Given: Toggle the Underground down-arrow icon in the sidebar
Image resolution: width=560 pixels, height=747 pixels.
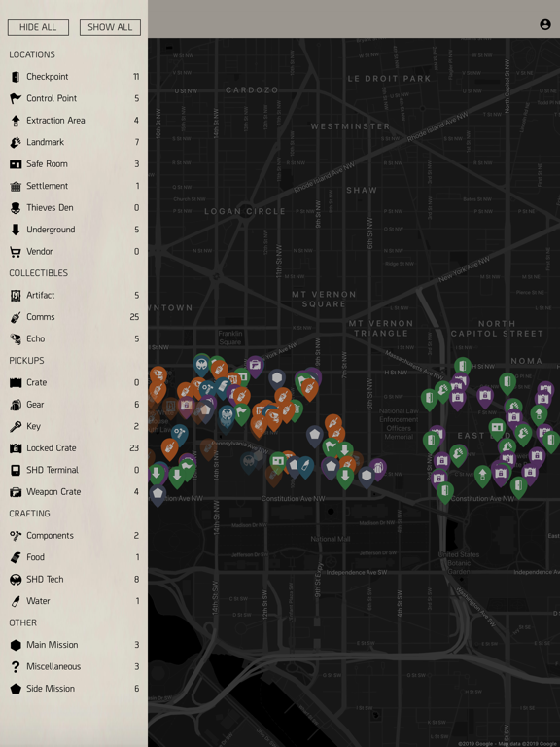Looking at the screenshot, I should pos(16,230).
